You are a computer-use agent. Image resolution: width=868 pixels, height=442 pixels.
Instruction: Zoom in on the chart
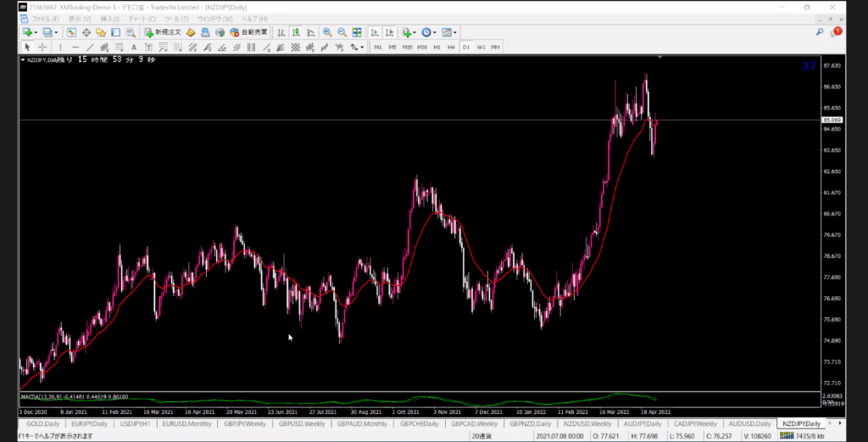click(x=327, y=33)
